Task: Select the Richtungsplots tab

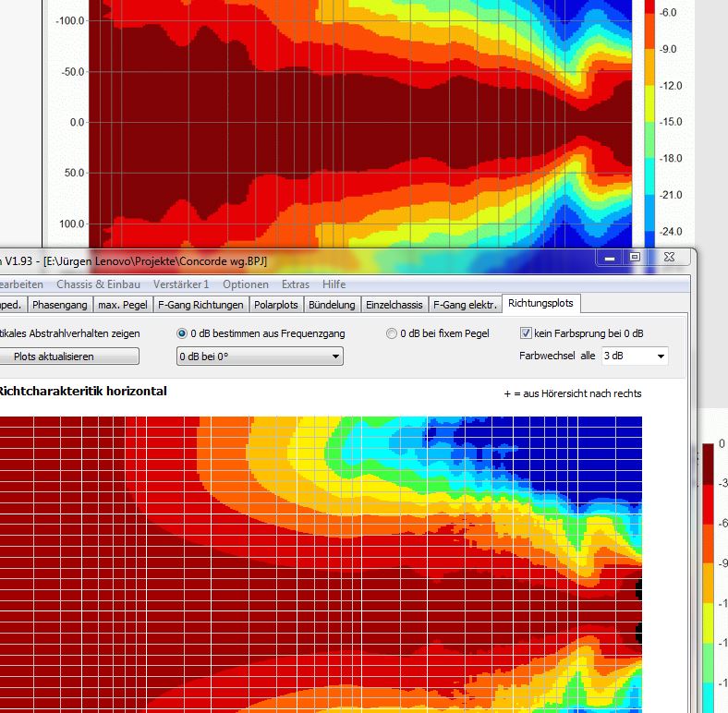Action: [x=540, y=303]
